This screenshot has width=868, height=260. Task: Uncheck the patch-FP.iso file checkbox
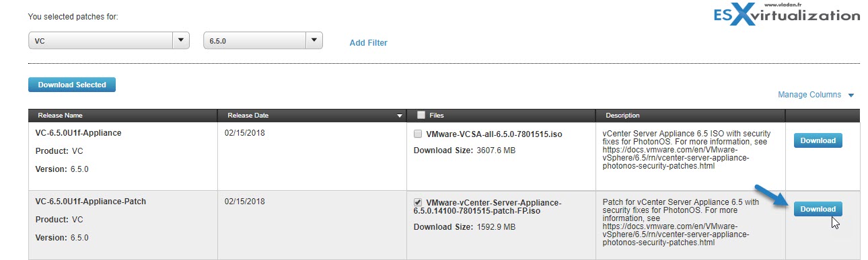pos(418,202)
